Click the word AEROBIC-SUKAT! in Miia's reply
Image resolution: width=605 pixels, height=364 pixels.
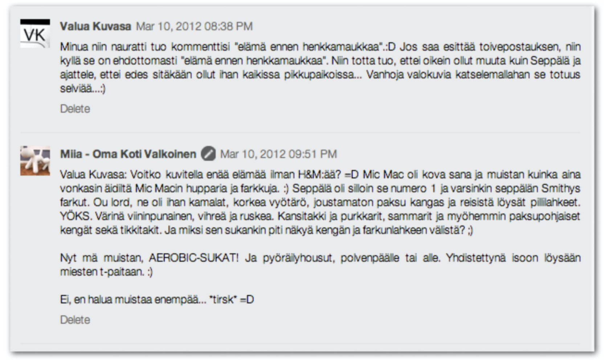click(194, 258)
